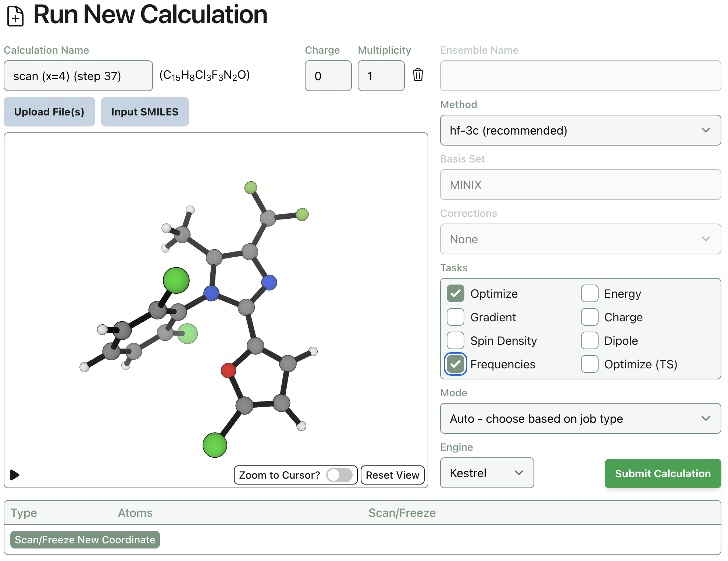Enable the Energy task checkbox
This screenshot has width=728, height=561.
click(x=589, y=293)
